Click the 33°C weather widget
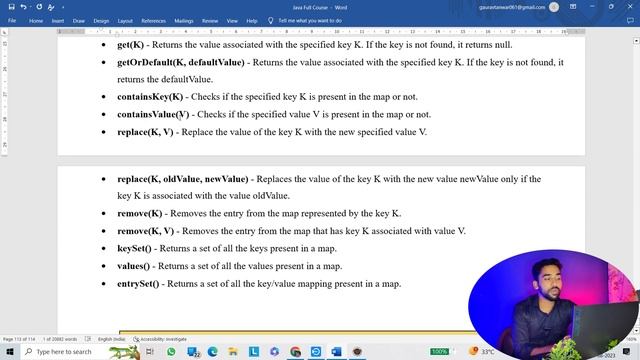The width and height of the screenshot is (640, 360). pyautogui.click(x=482, y=351)
